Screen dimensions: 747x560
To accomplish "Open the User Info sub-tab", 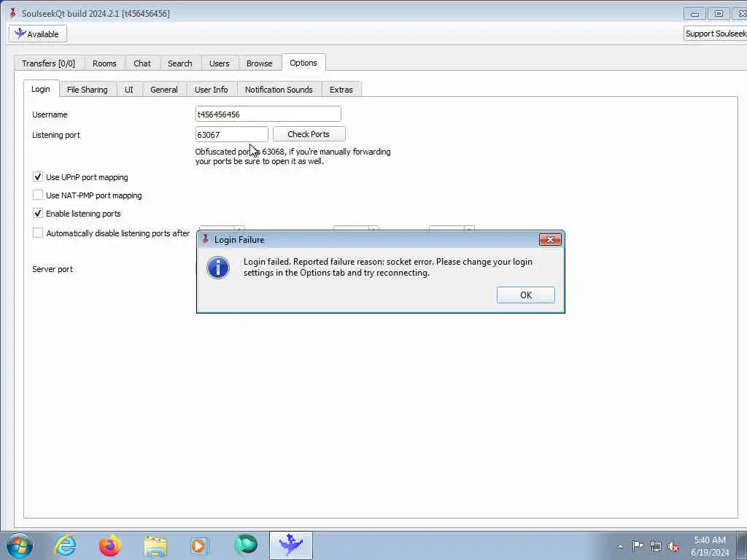I will (211, 90).
